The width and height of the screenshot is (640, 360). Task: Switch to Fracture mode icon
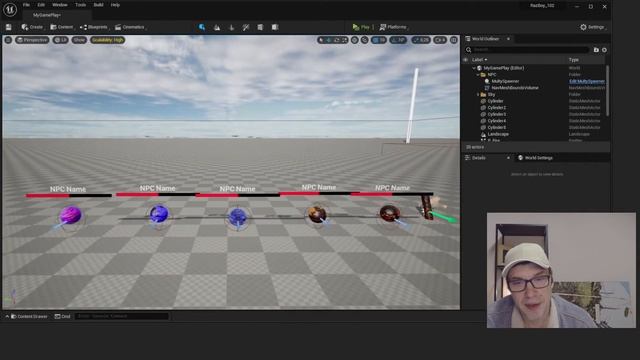(x=260, y=27)
